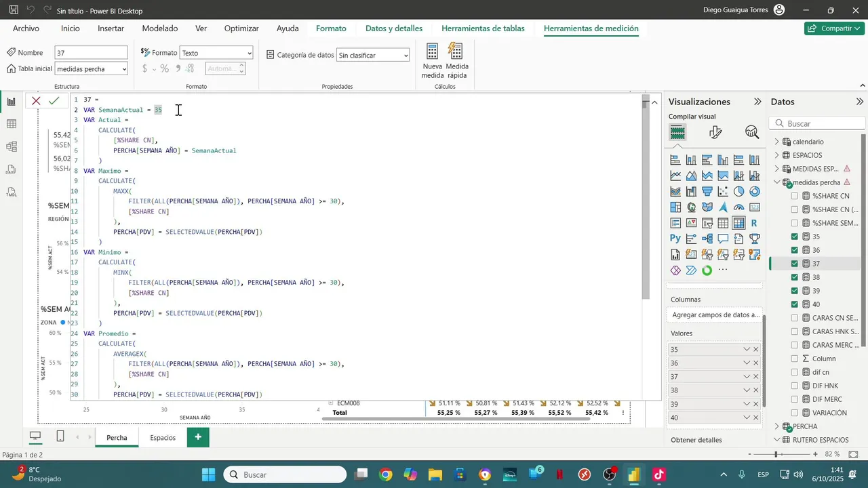The image size is (868, 488).
Task: Switch to desktop layout icon at bottom
Action: coord(36,436)
